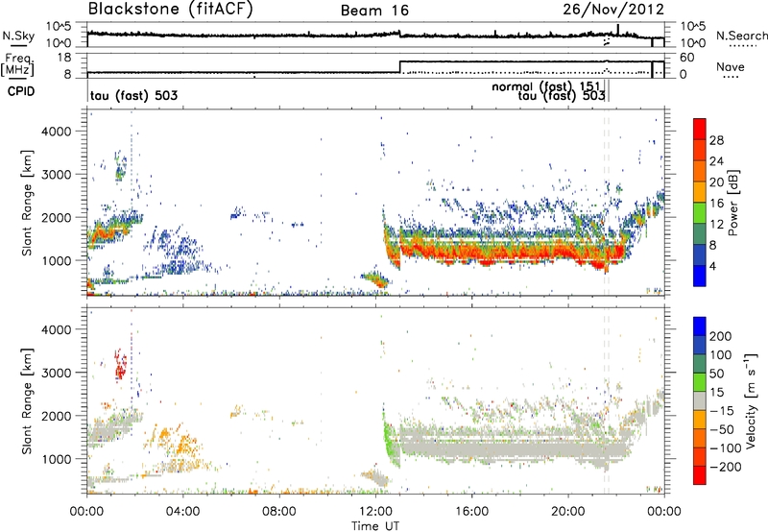Screen dimensions: 768x532
Task: Click the Beam 16 label
Action: [374, 11]
